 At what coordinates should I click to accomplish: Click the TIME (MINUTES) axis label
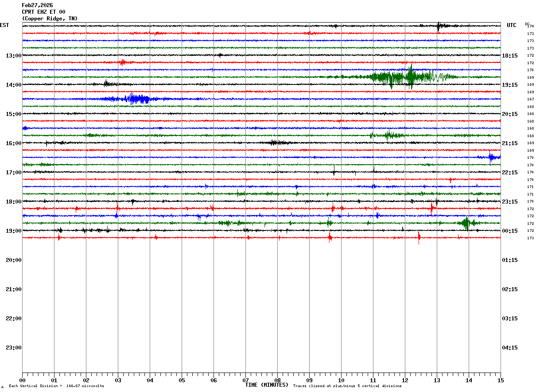coord(267,385)
